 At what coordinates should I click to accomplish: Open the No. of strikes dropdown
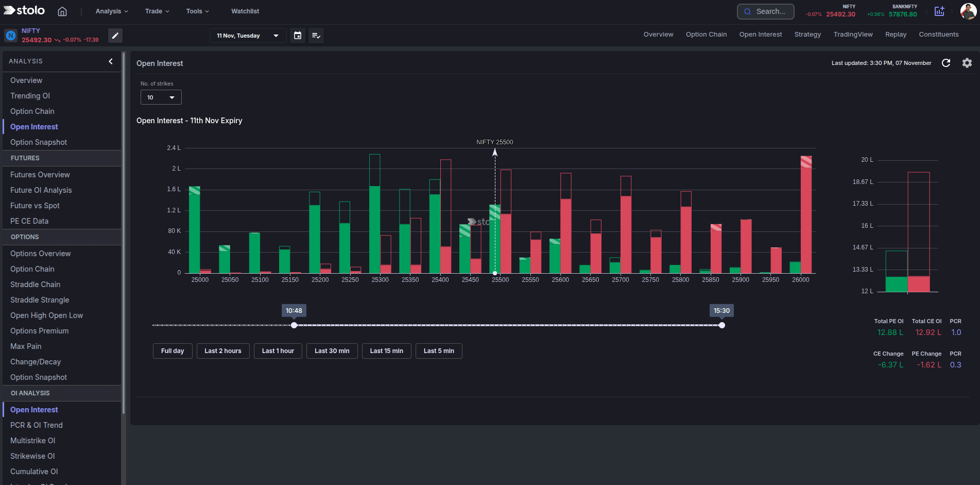[161, 97]
